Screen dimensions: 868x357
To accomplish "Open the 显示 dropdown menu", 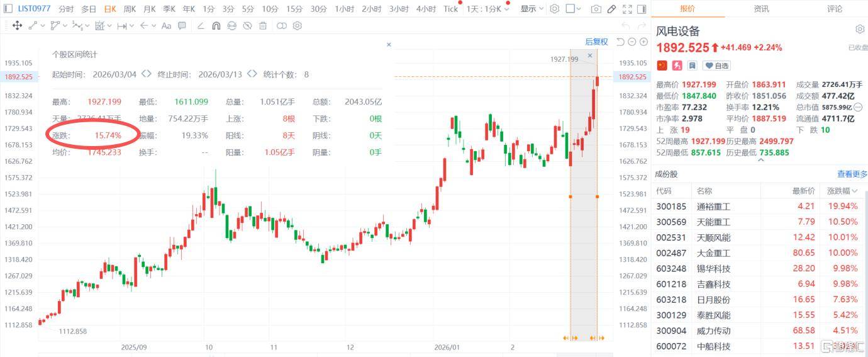I will pyautogui.click(x=531, y=9).
